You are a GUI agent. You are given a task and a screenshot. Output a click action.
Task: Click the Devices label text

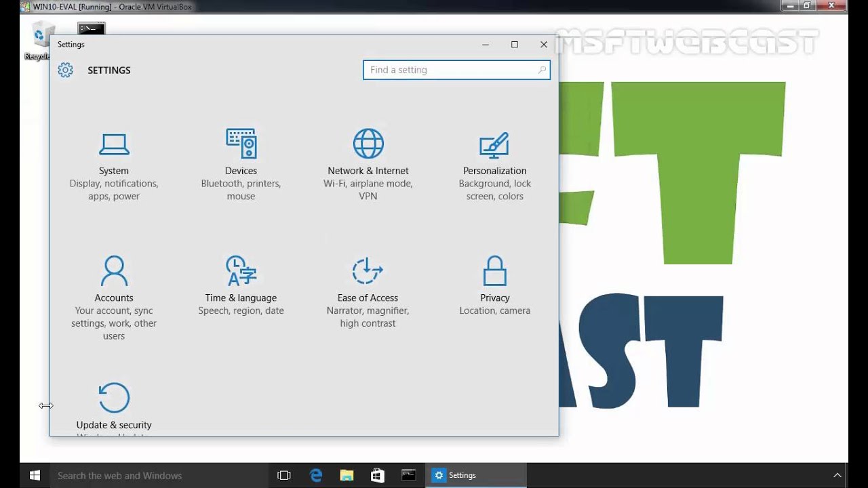click(x=241, y=171)
